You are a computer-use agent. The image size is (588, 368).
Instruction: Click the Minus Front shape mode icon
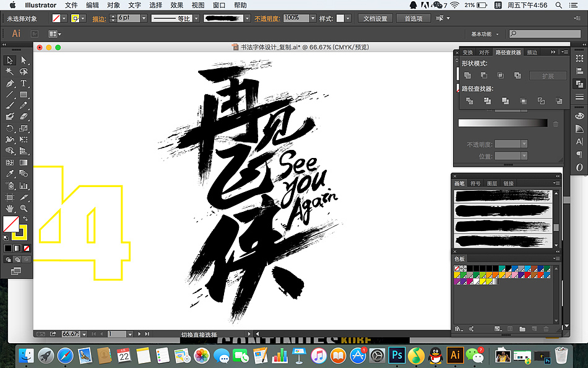484,76
